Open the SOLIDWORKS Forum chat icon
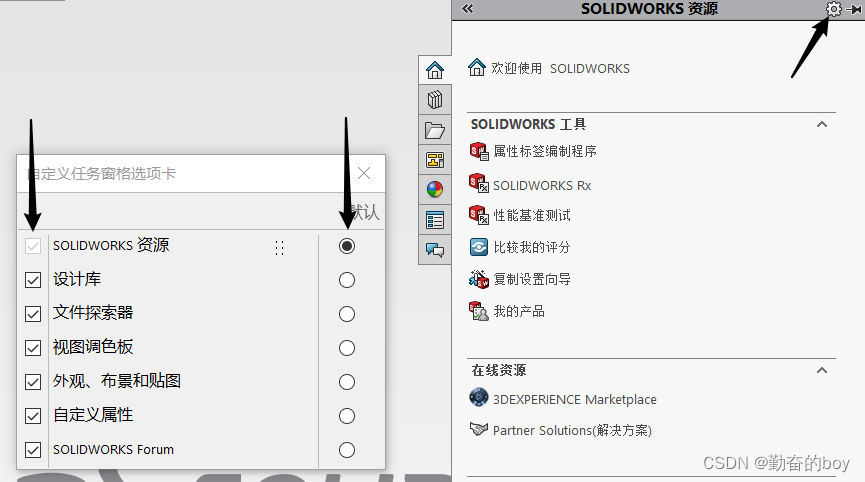The image size is (865, 482). click(435, 250)
